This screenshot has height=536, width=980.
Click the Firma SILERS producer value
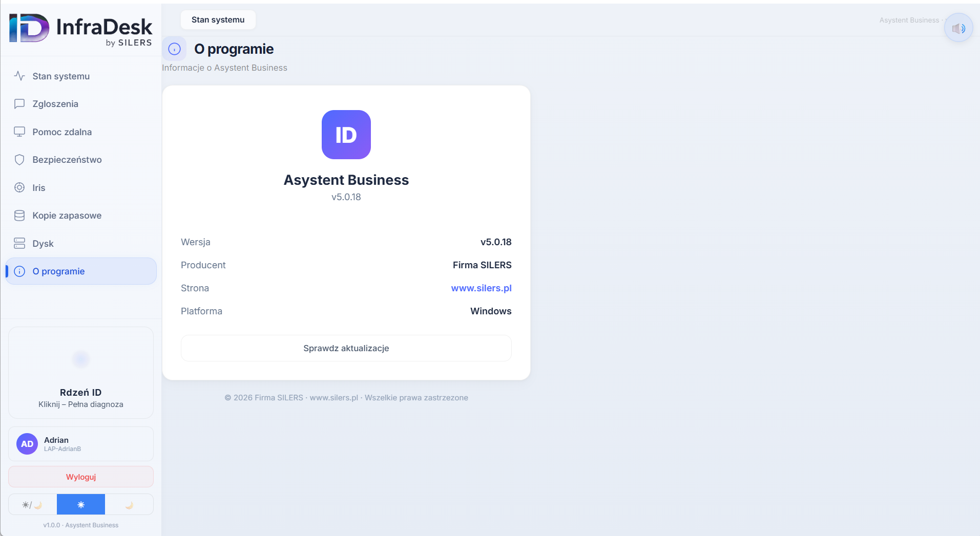482,265
